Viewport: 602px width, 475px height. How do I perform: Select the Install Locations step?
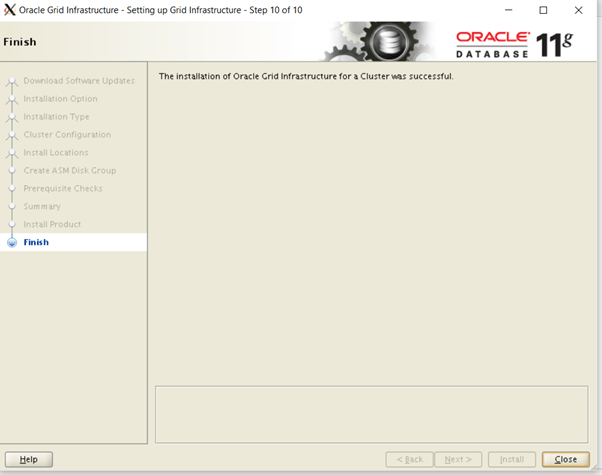pyautogui.click(x=56, y=152)
